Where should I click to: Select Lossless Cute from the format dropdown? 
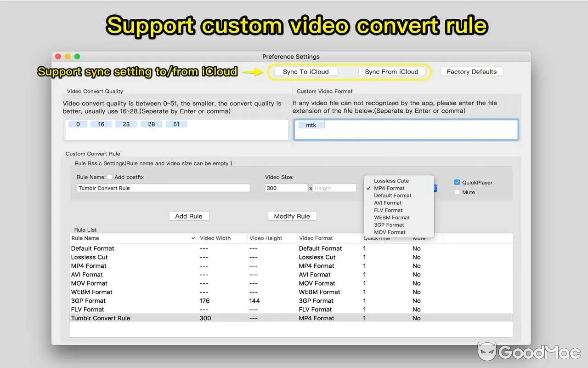pos(391,180)
